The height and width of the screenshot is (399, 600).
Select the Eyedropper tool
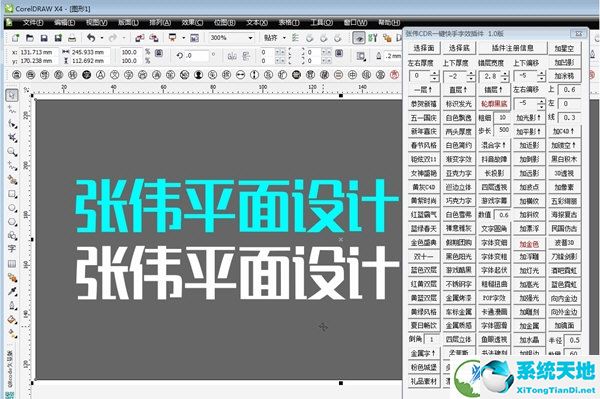coord(12,292)
